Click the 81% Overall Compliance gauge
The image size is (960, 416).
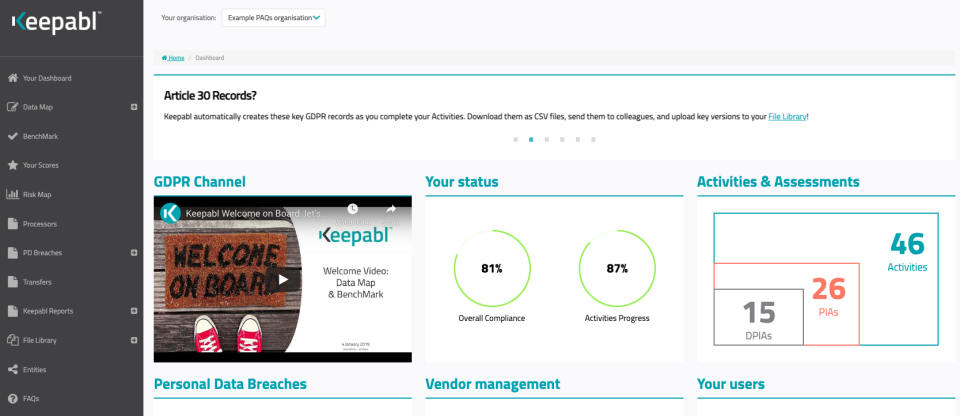pyautogui.click(x=492, y=268)
